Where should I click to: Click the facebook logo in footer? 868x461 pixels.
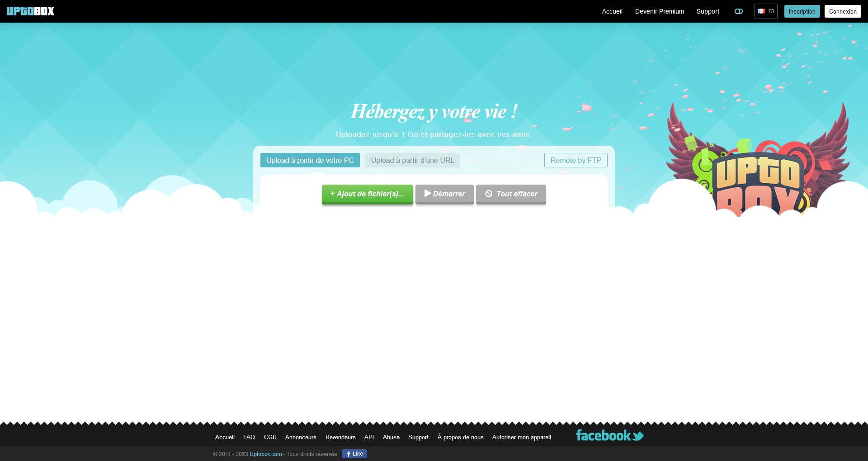pyautogui.click(x=604, y=435)
